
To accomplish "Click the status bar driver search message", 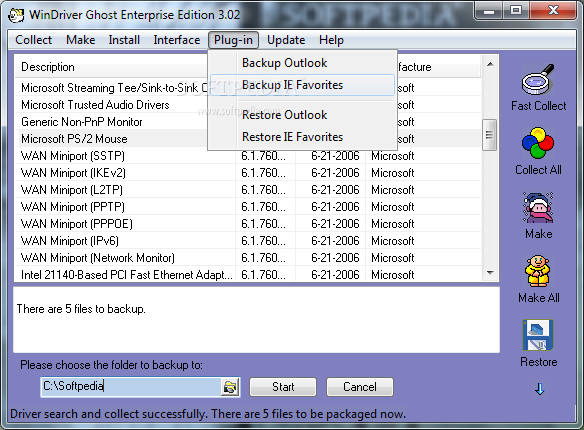I will [x=208, y=414].
